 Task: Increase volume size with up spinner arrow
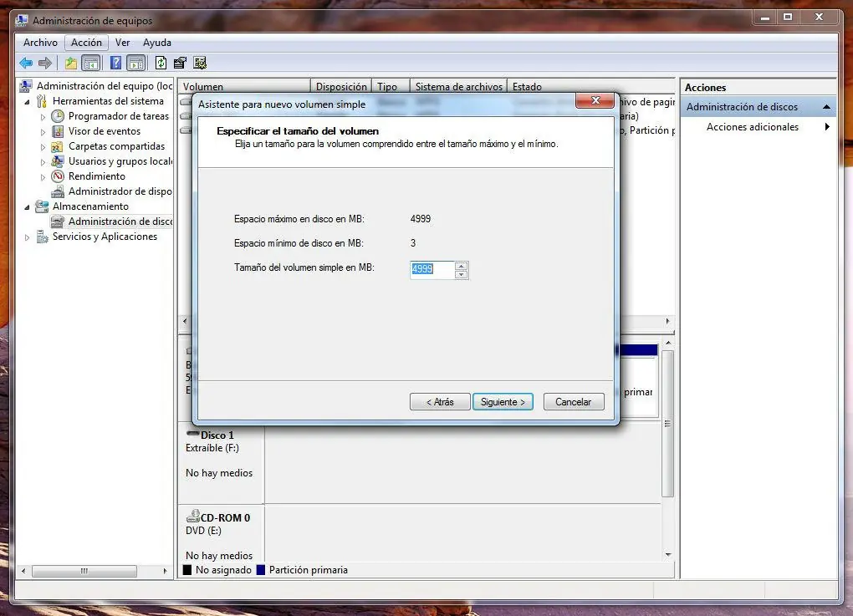pos(461,266)
